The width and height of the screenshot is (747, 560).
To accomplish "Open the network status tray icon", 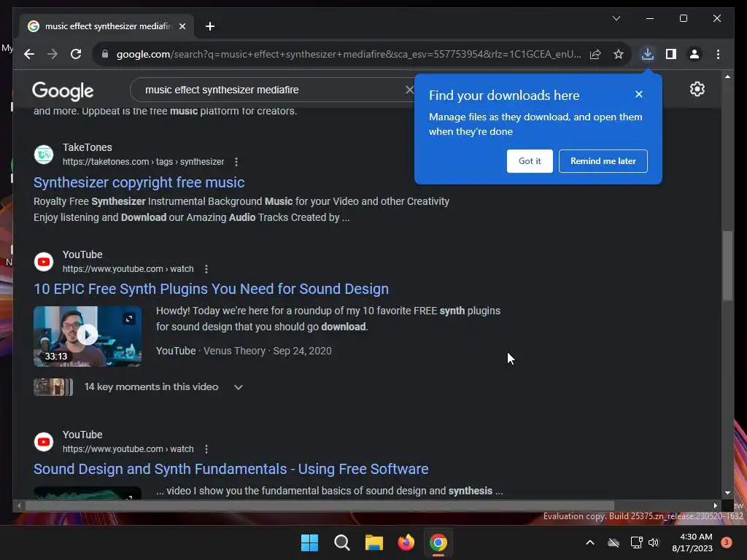I will pos(636,542).
